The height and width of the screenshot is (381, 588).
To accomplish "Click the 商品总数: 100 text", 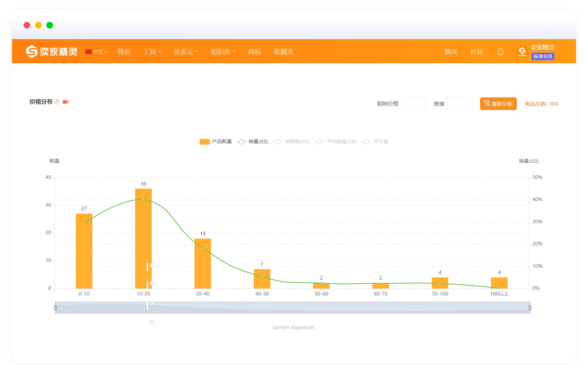I will 541,104.
